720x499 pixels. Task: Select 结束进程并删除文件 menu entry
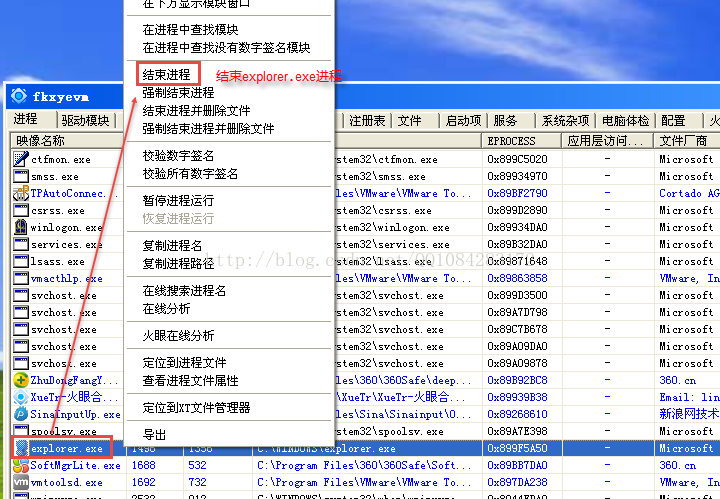[x=196, y=111]
